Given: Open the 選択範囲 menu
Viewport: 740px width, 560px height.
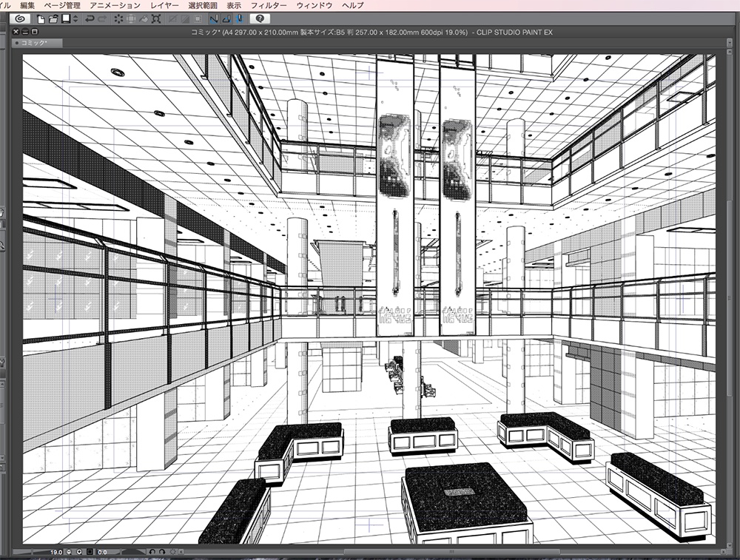Looking at the screenshot, I should coord(203,6).
